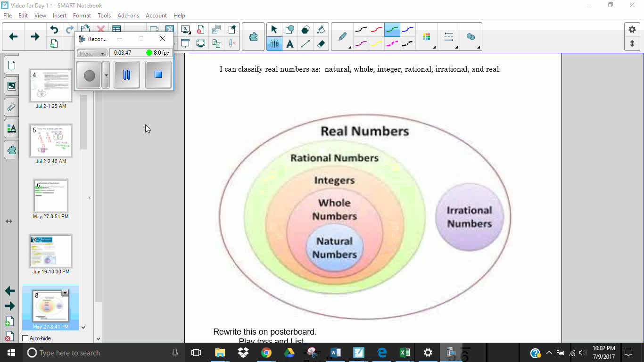Select the Pen tool
Viewport: 644px width, 362px height.
click(x=342, y=36)
